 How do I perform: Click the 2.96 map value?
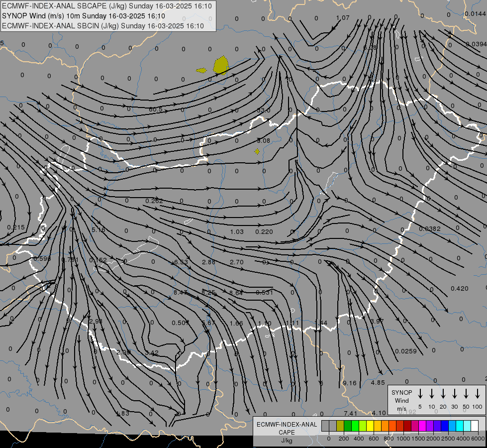click(96, 322)
